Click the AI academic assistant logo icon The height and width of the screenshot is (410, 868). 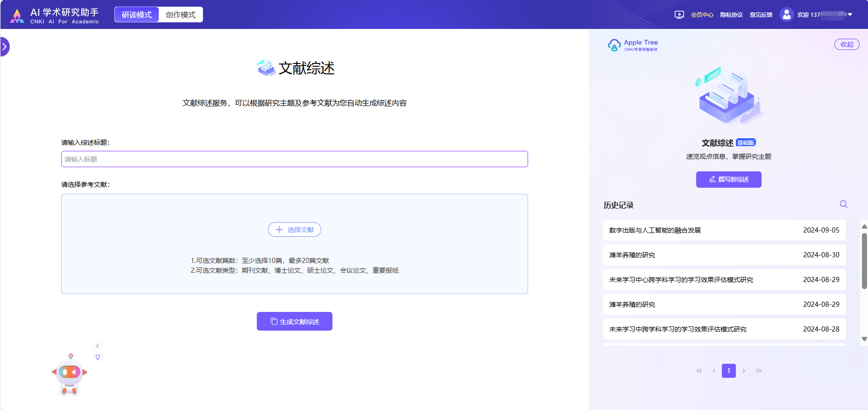click(x=17, y=15)
